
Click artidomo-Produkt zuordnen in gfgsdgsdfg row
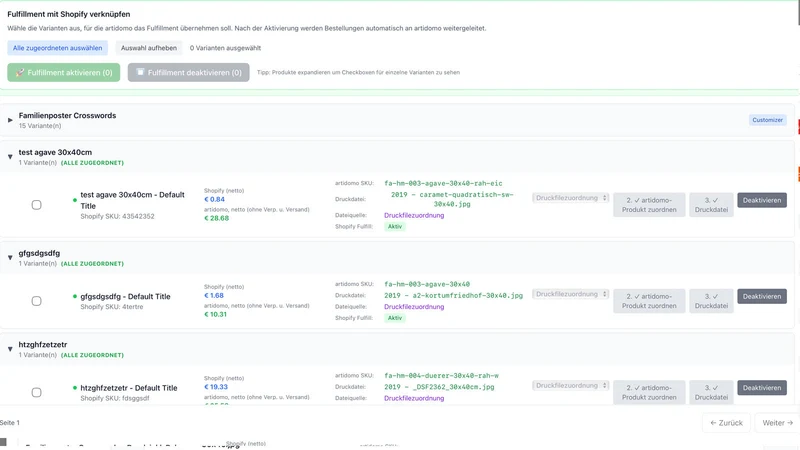point(649,301)
